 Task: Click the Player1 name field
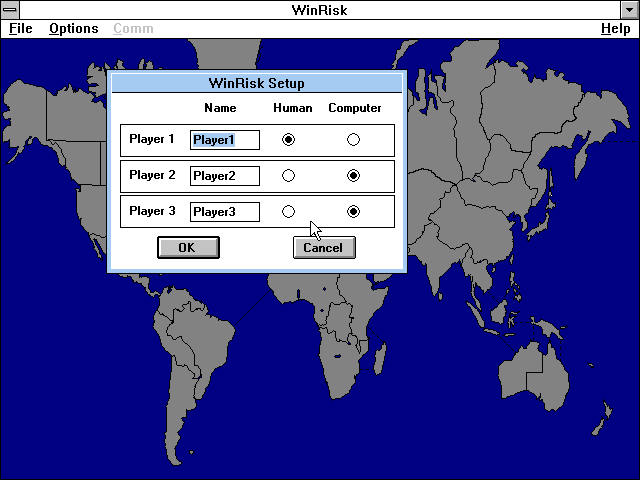(224, 140)
